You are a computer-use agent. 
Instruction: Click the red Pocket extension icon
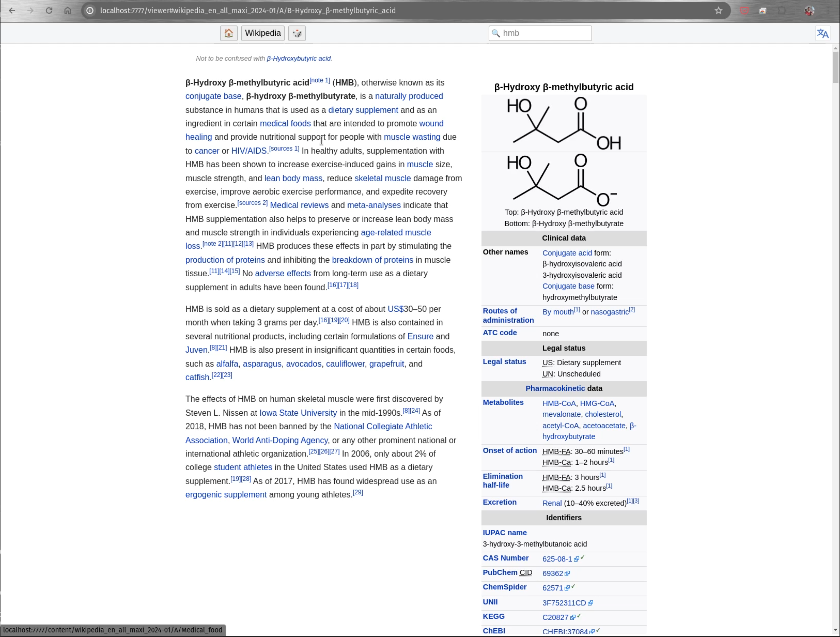744,11
